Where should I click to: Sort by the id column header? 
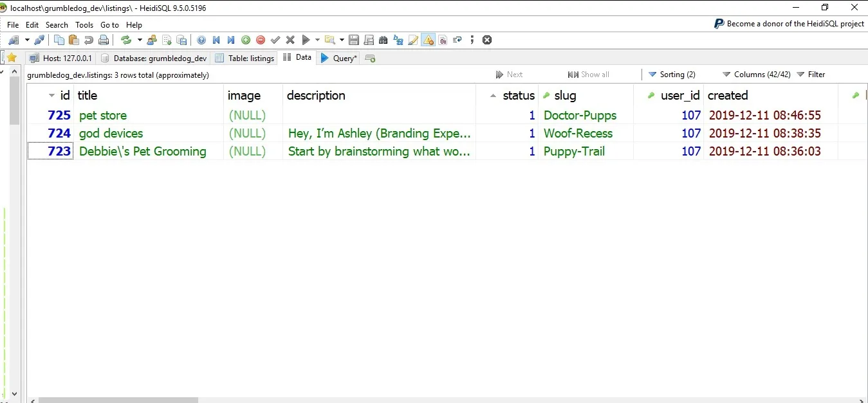click(x=51, y=95)
